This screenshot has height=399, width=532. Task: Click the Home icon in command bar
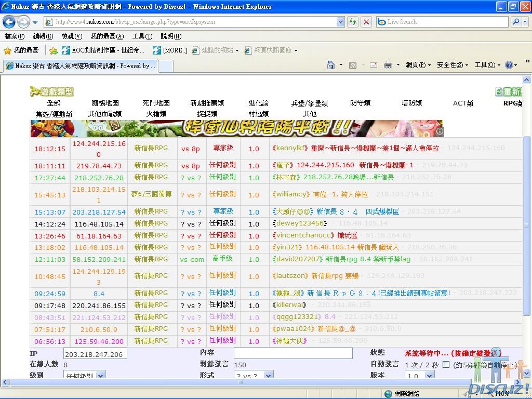(330, 65)
